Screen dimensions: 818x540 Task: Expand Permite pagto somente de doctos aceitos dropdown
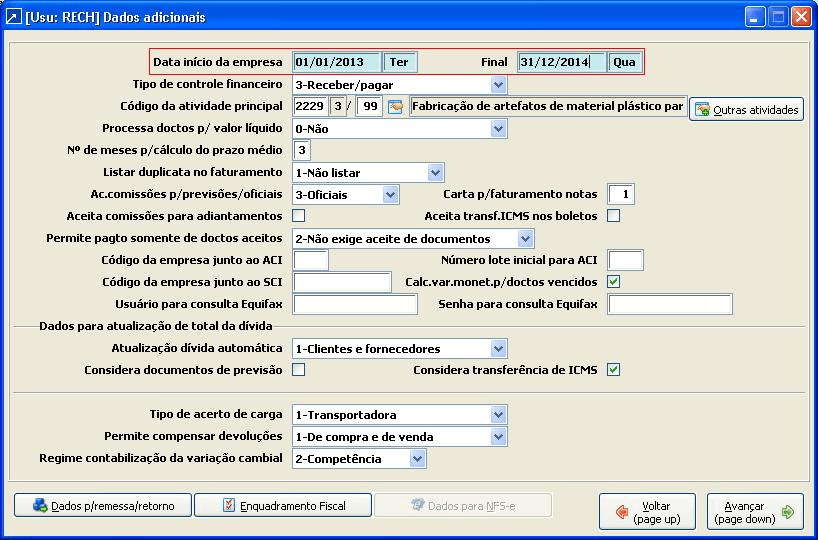525,239
